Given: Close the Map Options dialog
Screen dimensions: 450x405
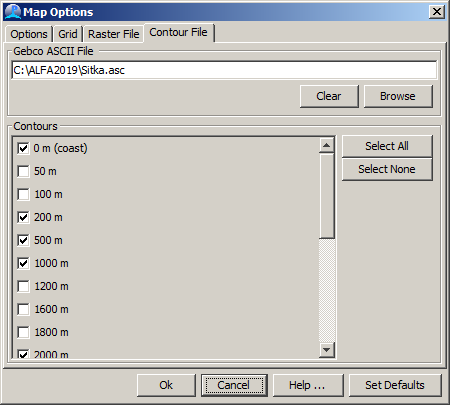Looking at the screenshot, I should click(x=437, y=12).
